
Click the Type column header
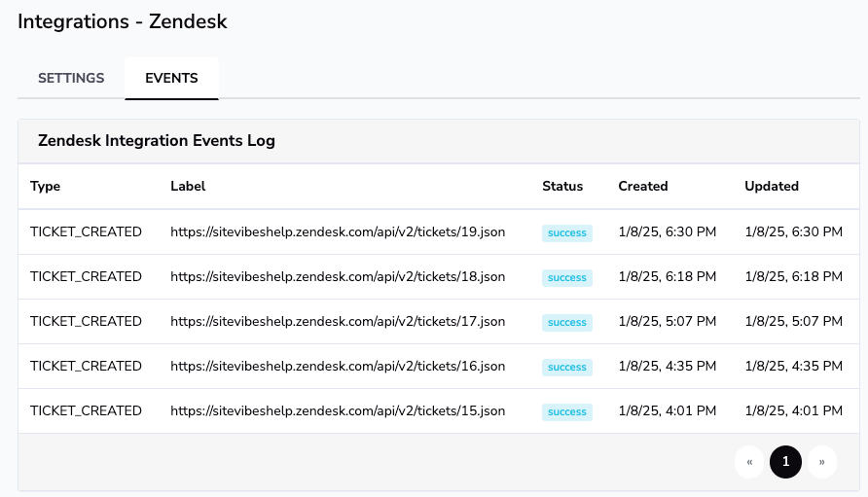pos(46,187)
